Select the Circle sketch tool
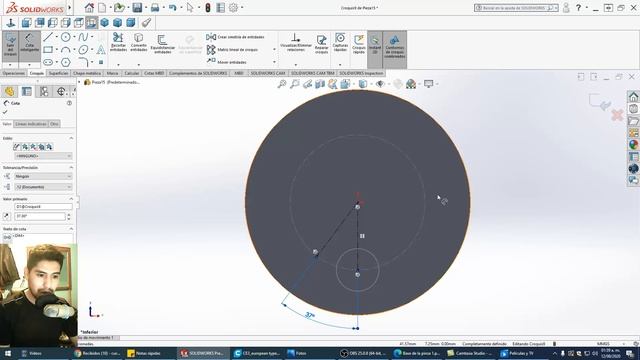The height and width of the screenshot is (360, 640). (65, 37)
